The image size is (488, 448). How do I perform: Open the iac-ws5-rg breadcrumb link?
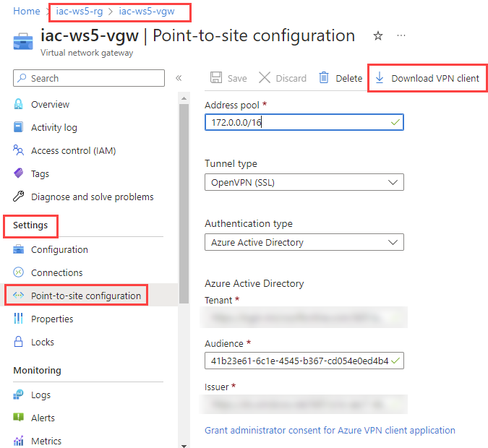[79, 12]
